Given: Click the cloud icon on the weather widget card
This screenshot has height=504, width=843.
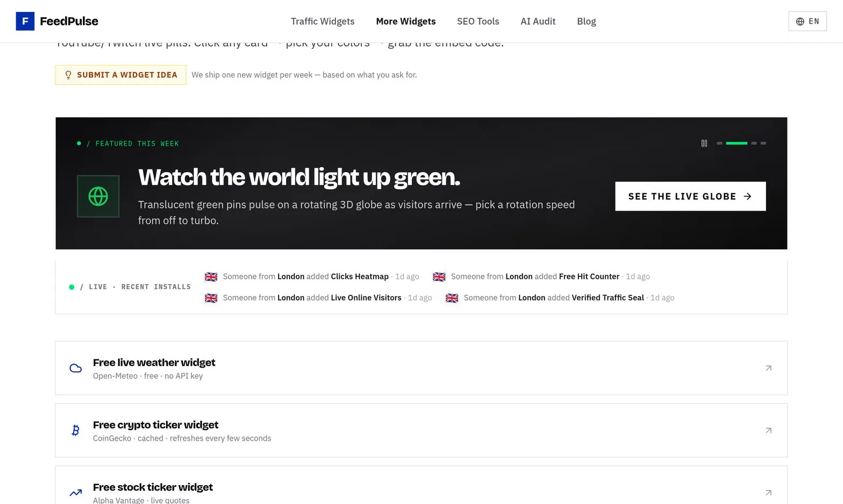Looking at the screenshot, I should tap(76, 368).
